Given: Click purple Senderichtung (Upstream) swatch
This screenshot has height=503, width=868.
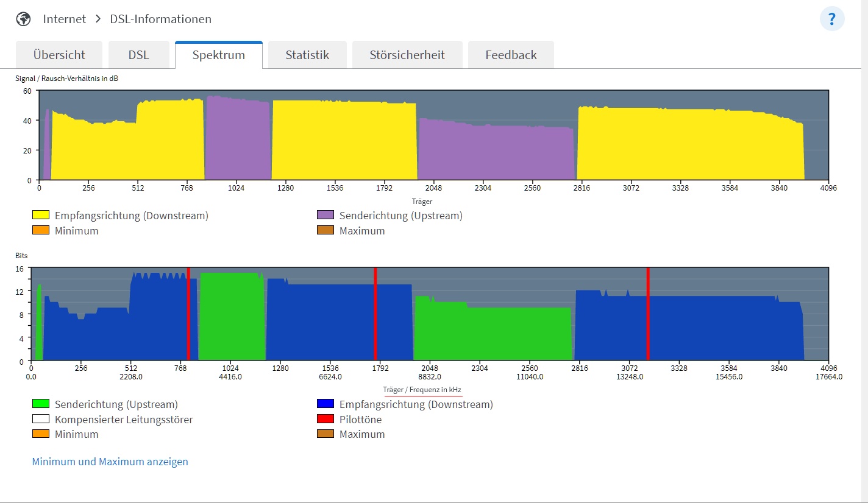Looking at the screenshot, I should (x=325, y=216).
